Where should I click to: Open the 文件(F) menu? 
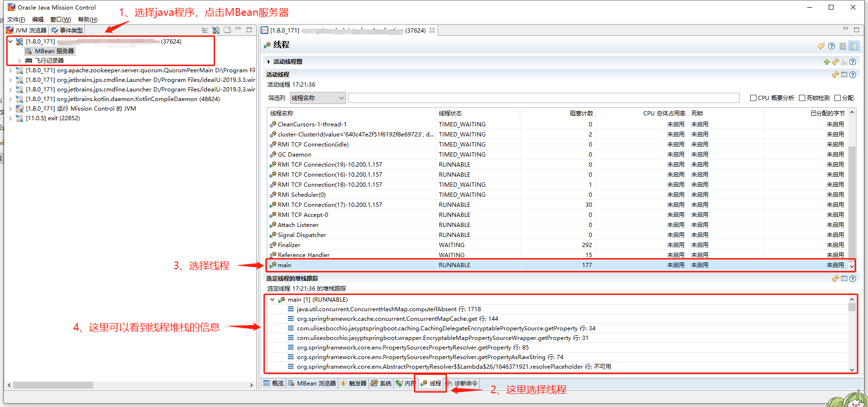16,20
